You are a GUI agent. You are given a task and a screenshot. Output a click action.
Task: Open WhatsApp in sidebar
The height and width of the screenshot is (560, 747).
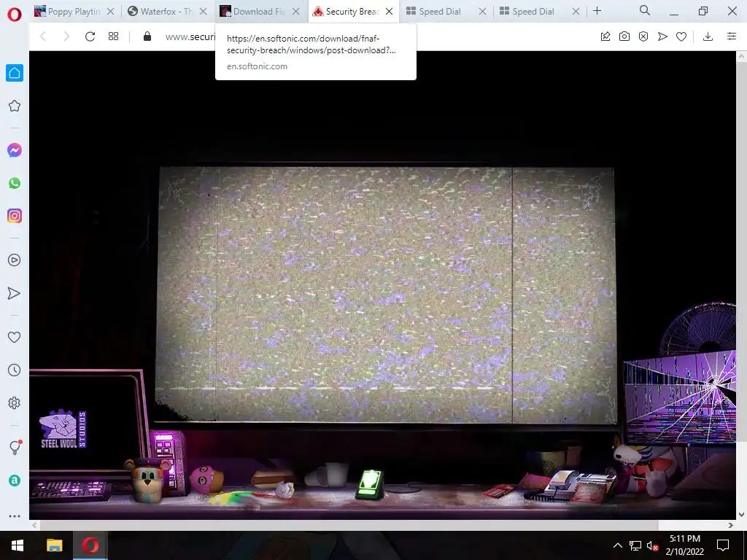pos(15,183)
